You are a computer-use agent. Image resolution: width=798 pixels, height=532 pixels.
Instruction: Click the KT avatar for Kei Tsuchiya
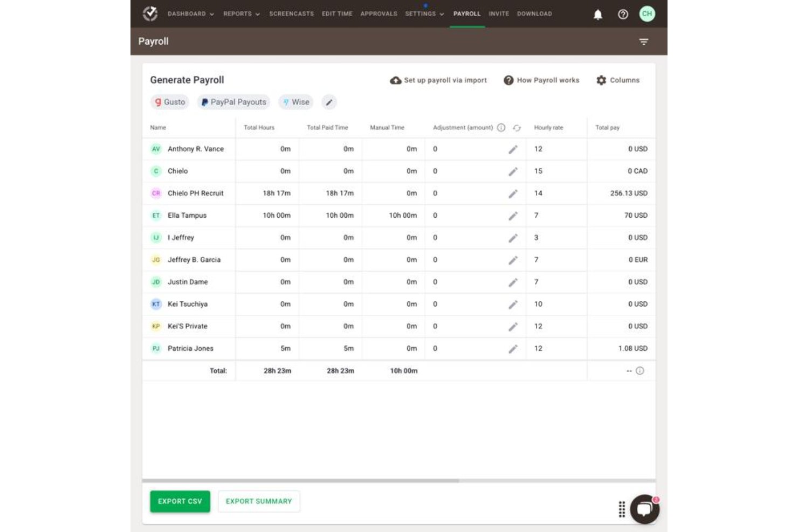coord(156,304)
